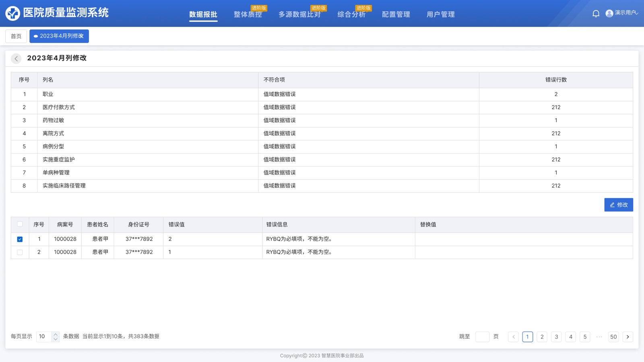Click the 错误行数 column header

point(556,80)
